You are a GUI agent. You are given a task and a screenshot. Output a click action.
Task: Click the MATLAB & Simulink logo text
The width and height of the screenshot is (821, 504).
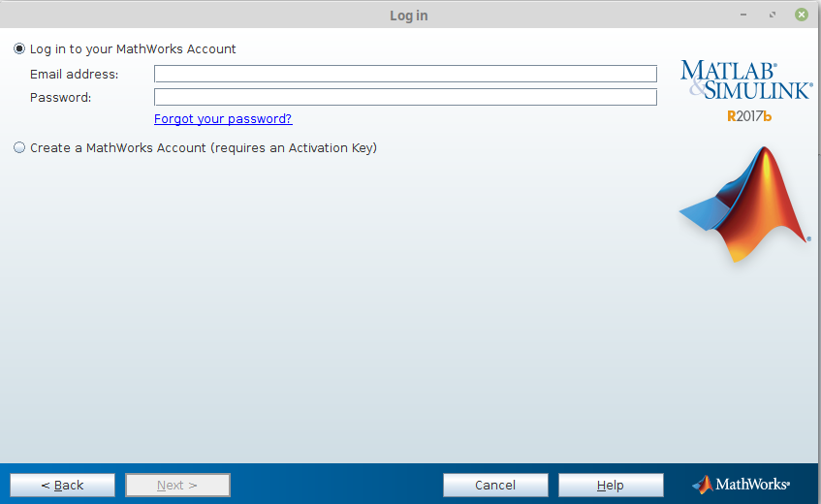click(745, 80)
